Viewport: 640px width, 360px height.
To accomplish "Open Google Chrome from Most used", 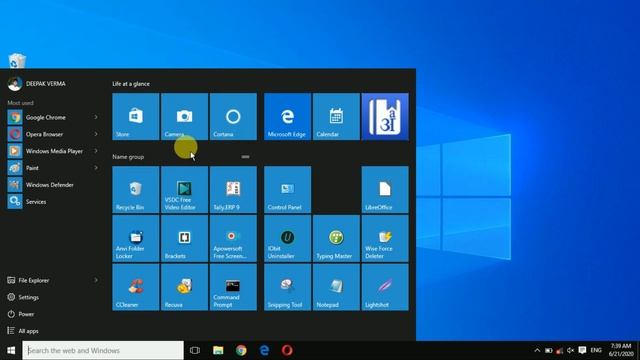I will (x=53, y=118).
